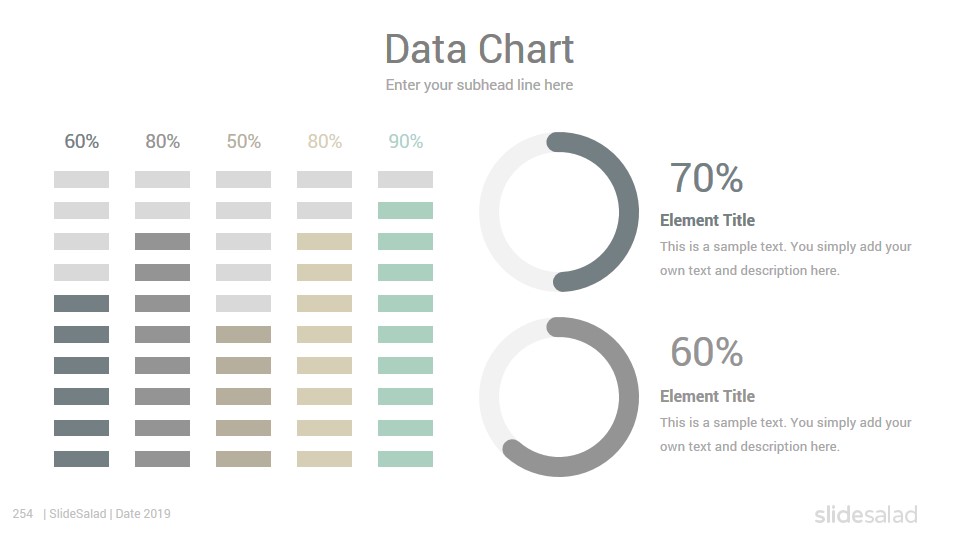The height and width of the screenshot is (540, 960).
Task: Click the lower Element Title heading
Action: tap(707, 396)
